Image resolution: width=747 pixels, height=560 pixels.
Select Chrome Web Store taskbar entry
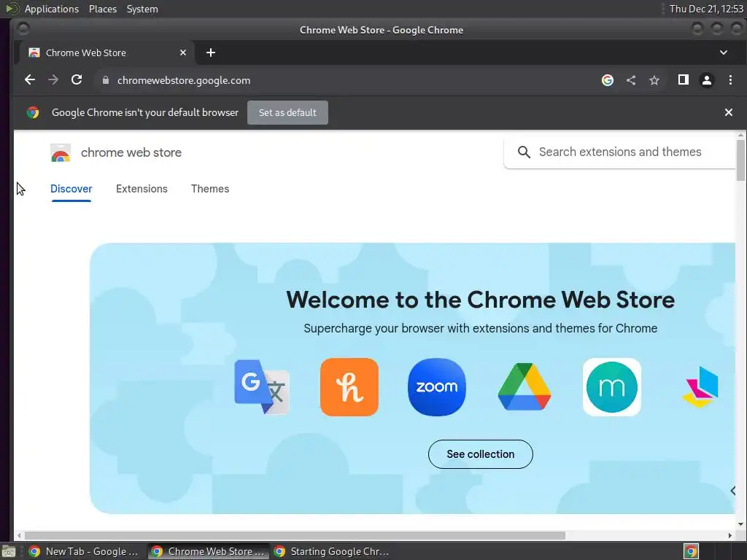click(x=209, y=551)
